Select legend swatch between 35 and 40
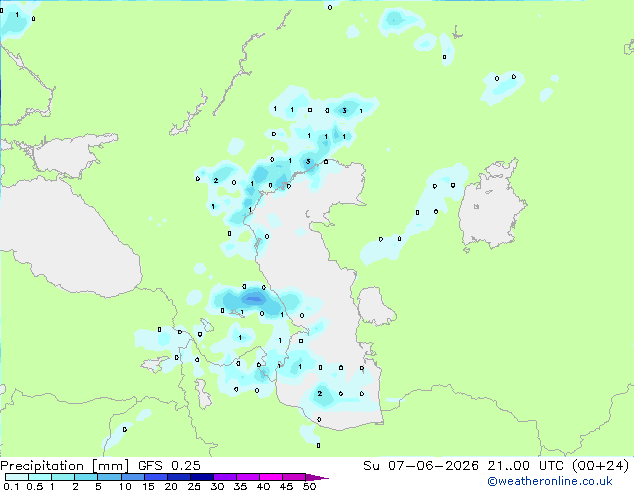This screenshot has width=634, height=490. click(248, 477)
